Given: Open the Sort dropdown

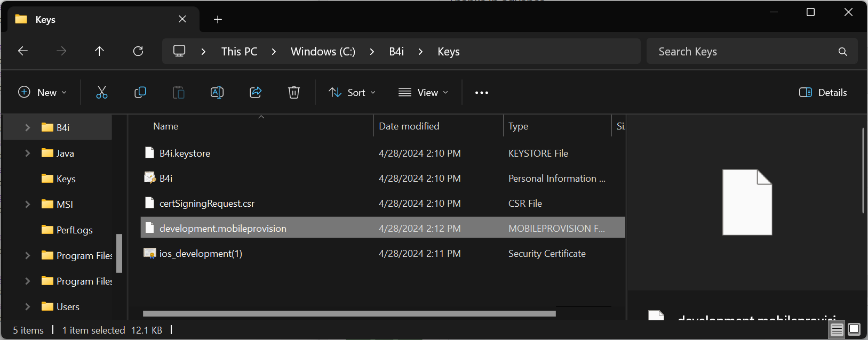Looking at the screenshot, I should pyautogui.click(x=352, y=93).
